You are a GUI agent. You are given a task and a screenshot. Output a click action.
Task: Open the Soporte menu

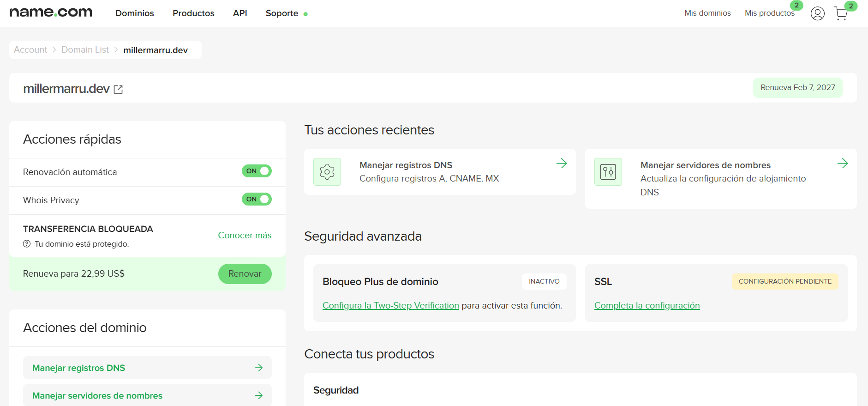point(282,13)
